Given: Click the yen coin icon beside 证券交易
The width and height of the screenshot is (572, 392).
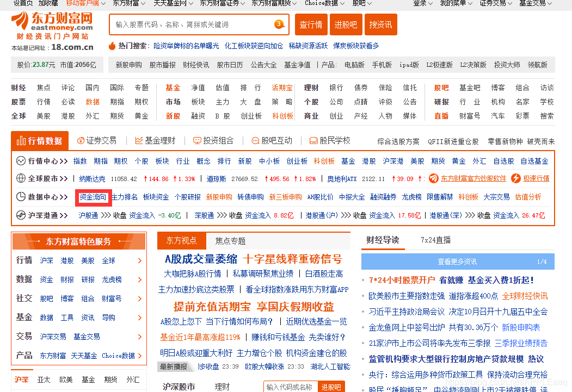Looking at the screenshot, I should (81, 141).
